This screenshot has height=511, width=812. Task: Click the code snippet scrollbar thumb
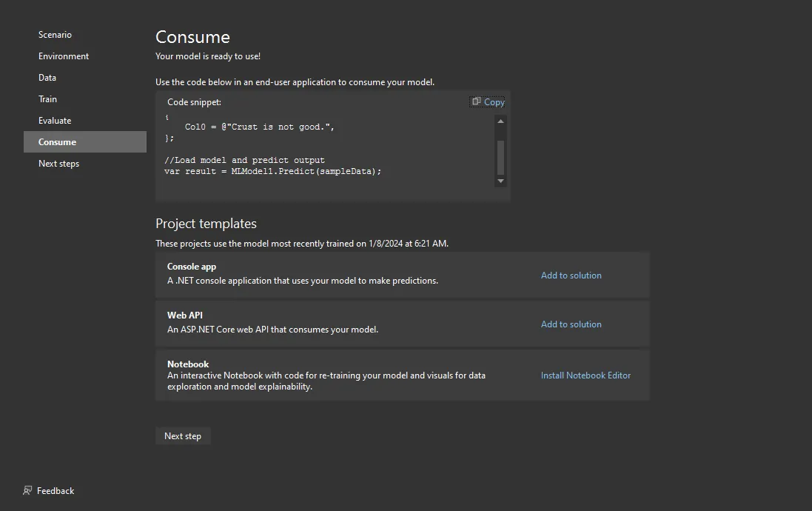tap(500, 156)
